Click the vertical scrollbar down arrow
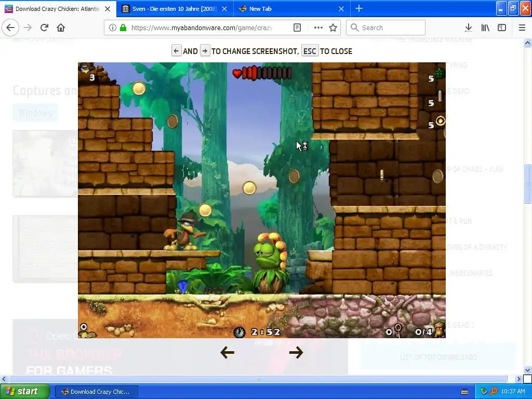The height and width of the screenshot is (399, 532). click(527, 370)
